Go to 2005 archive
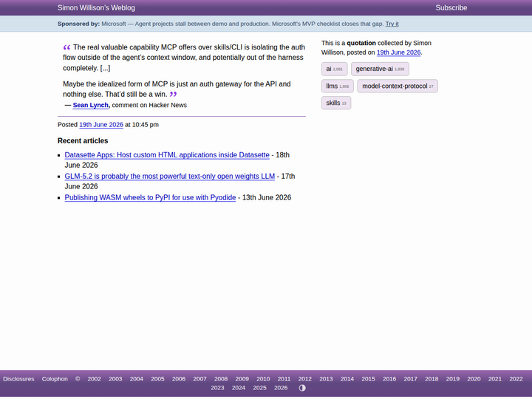 pyautogui.click(x=157, y=379)
